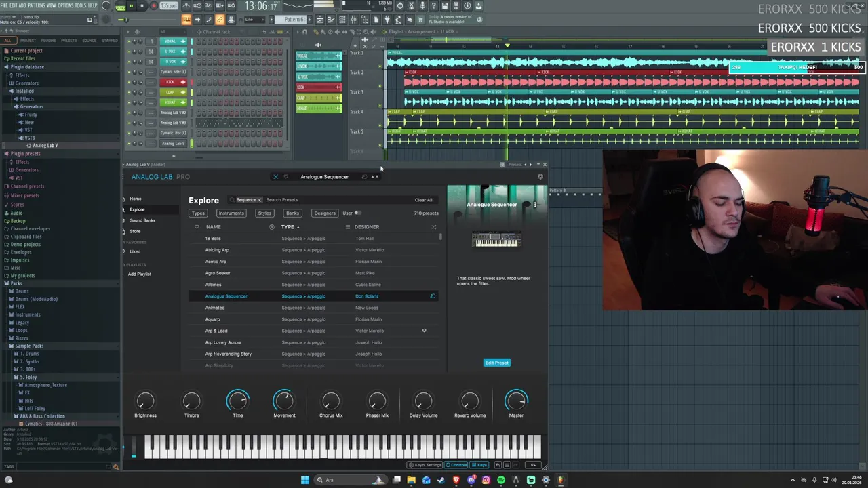Open the three-dot menu beside Analogue Sequencer preview
The height and width of the screenshot is (488, 868).
[x=535, y=204]
